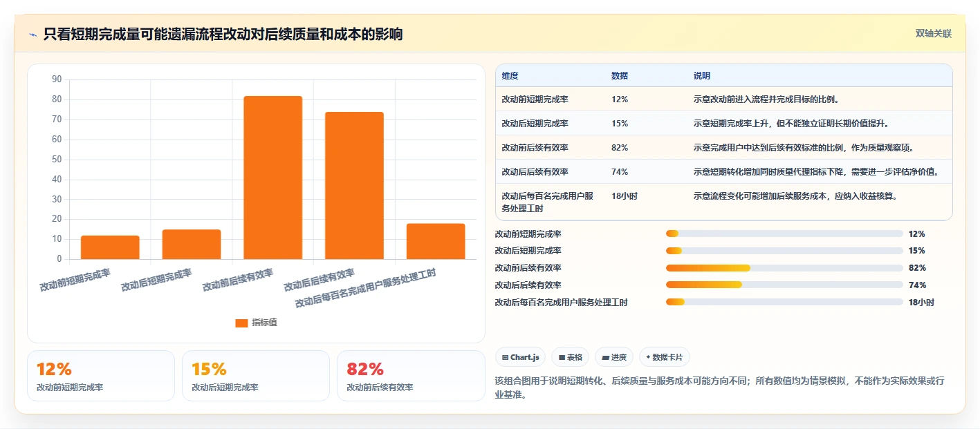The width and height of the screenshot is (980, 429).
Task: Click table cell showing 18小时
Action: click(625, 196)
